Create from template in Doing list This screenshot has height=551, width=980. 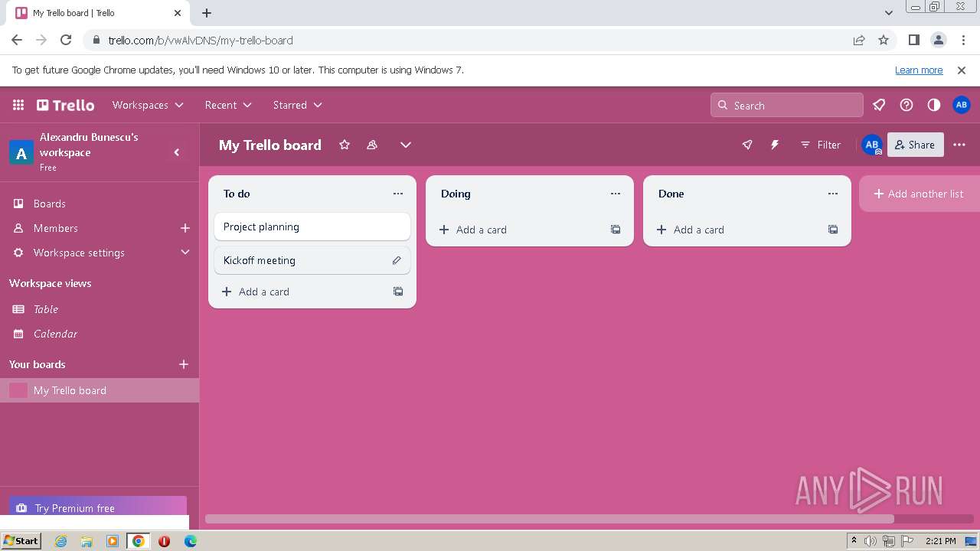tap(616, 230)
